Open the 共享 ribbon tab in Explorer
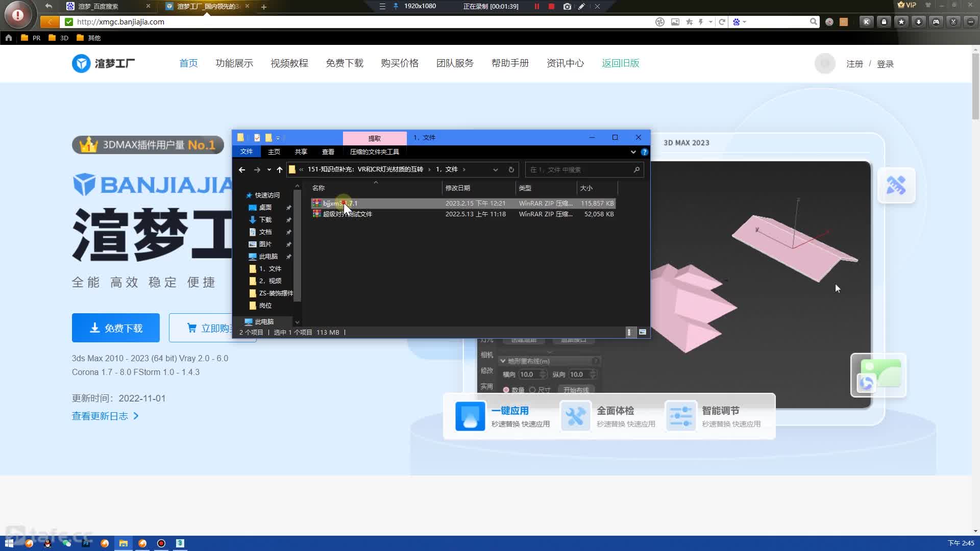 pos(301,152)
